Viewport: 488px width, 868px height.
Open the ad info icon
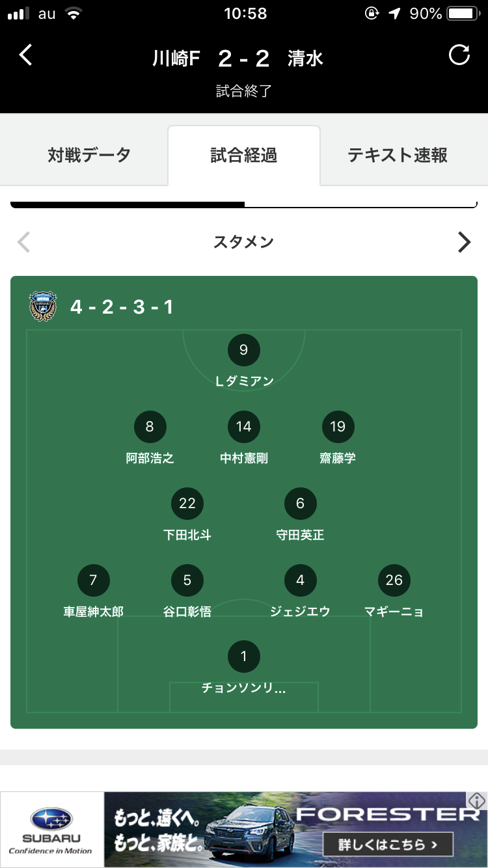[x=477, y=800]
